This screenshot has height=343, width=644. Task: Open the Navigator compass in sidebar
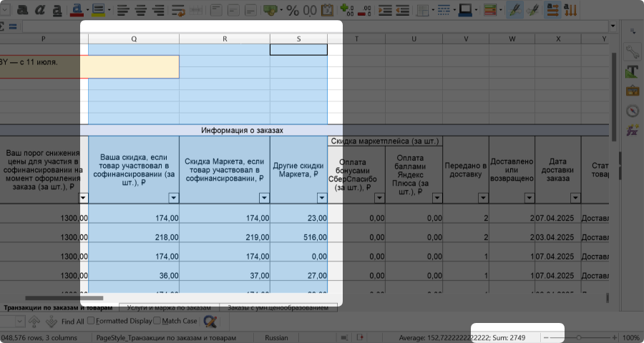632,111
